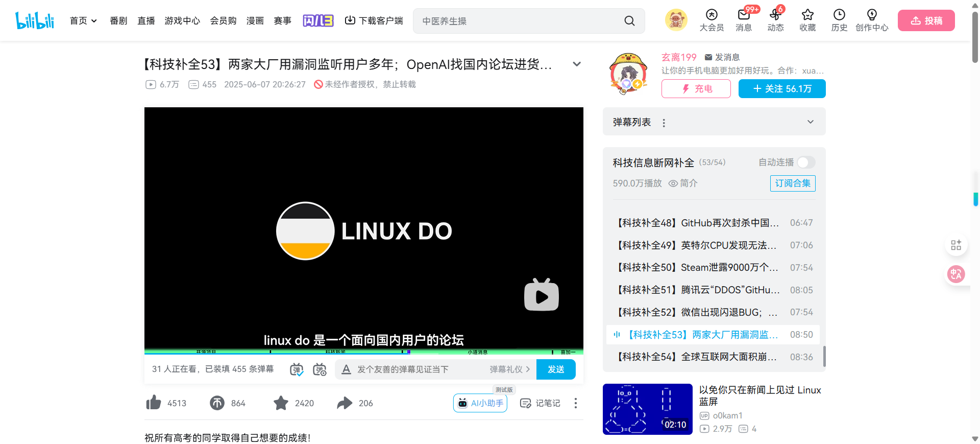Click the search input field
This screenshot has width=980, height=444.
pos(518,21)
